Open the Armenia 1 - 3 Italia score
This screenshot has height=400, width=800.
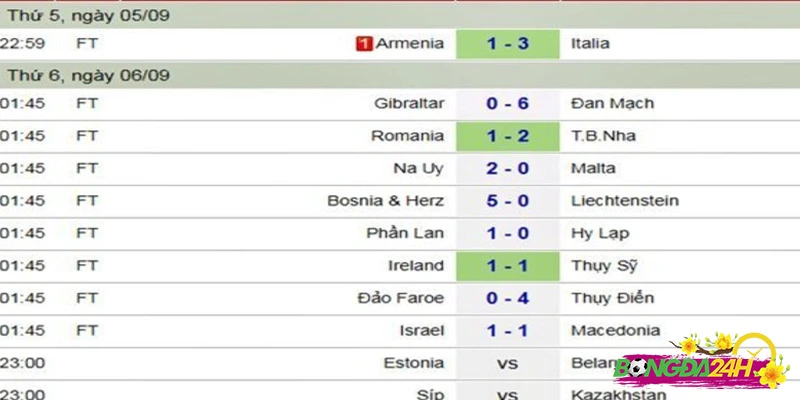(508, 44)
